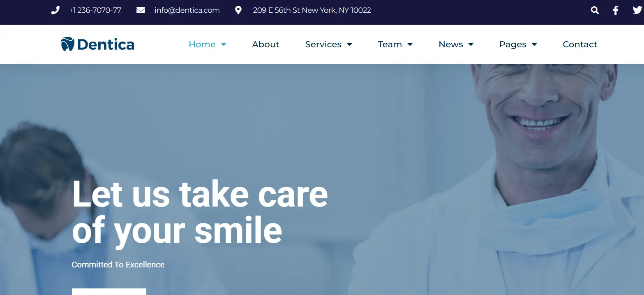Click the envelope email icon
Viewport: 644px width, 295px height.
[x=141, y=10]
